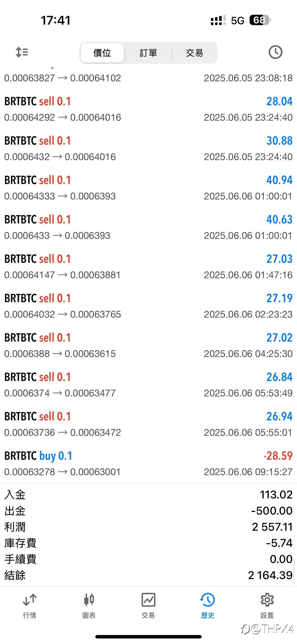The width and height of the screenshot is (297, 644).
Task: Tap the battery indicator in status bar
Action: [x=260, y=20]
